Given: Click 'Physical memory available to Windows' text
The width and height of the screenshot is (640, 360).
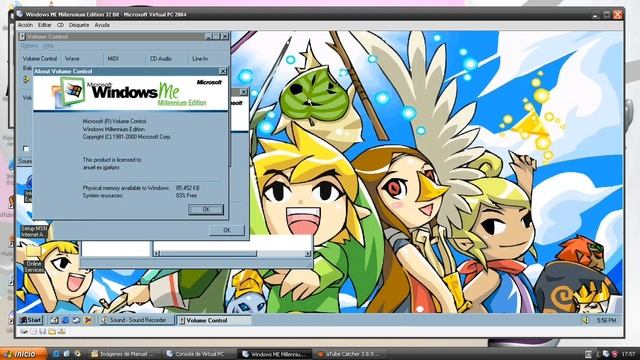Looking at the screenshot, I should [x=126, y=188].
